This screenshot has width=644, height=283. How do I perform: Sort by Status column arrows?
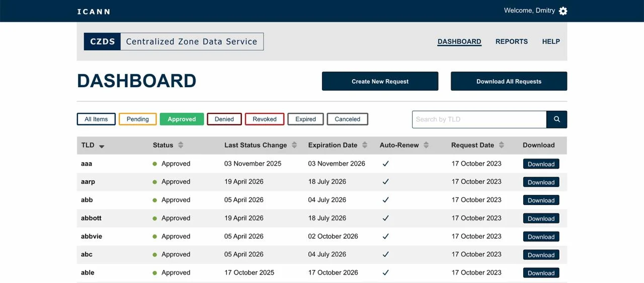181,145
